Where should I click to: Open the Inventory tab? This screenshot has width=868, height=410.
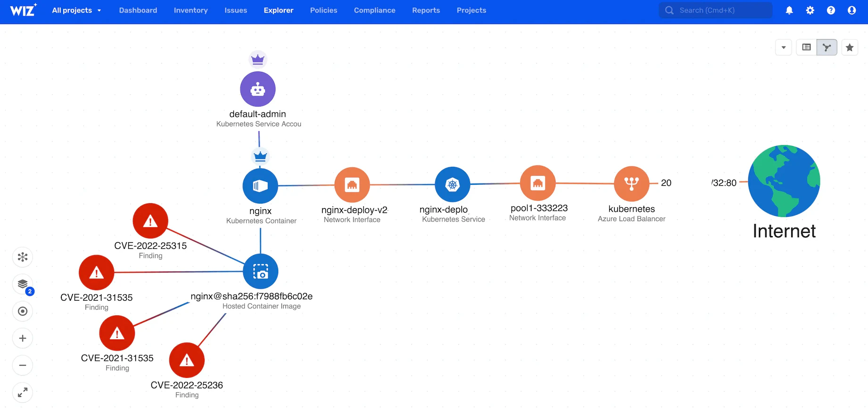(190, 10)
